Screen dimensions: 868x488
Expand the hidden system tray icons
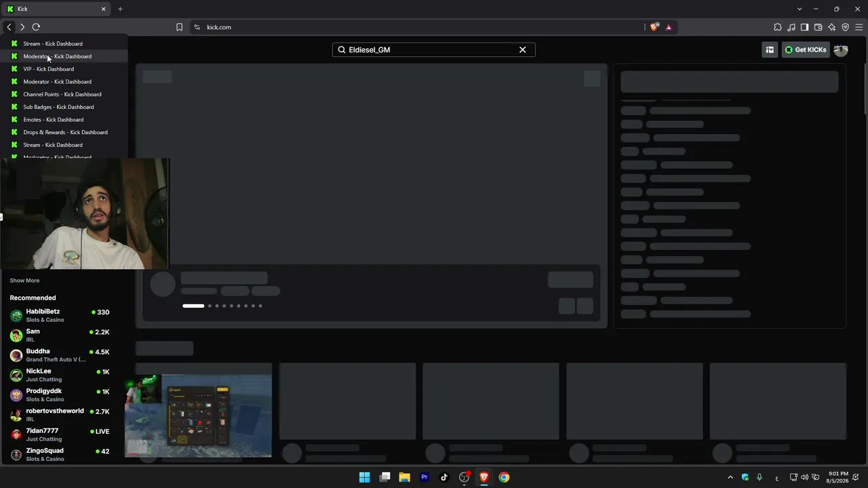coord(730,477)
